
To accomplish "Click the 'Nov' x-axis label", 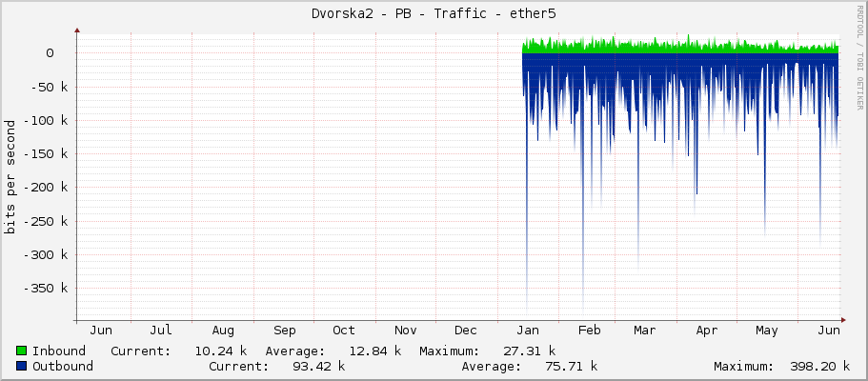I will coord(405,331).
